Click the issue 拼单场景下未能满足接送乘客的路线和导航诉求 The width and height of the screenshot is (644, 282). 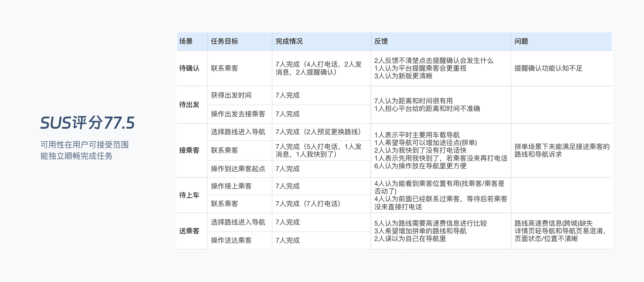pos(562,150)
